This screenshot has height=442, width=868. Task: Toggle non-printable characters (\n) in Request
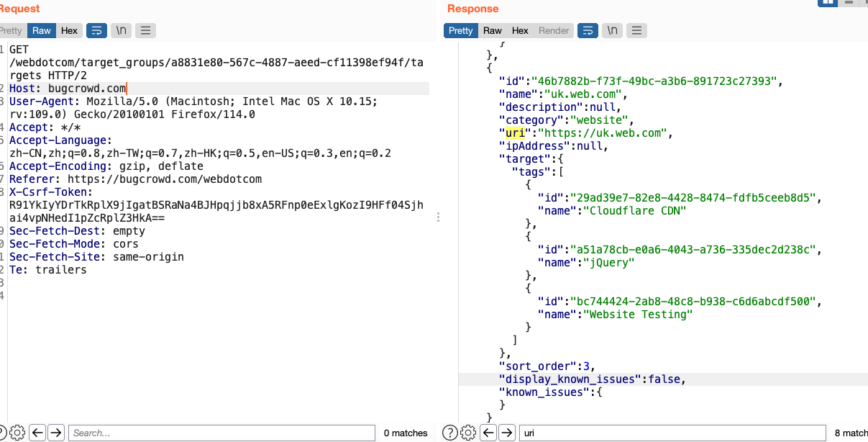121,30
